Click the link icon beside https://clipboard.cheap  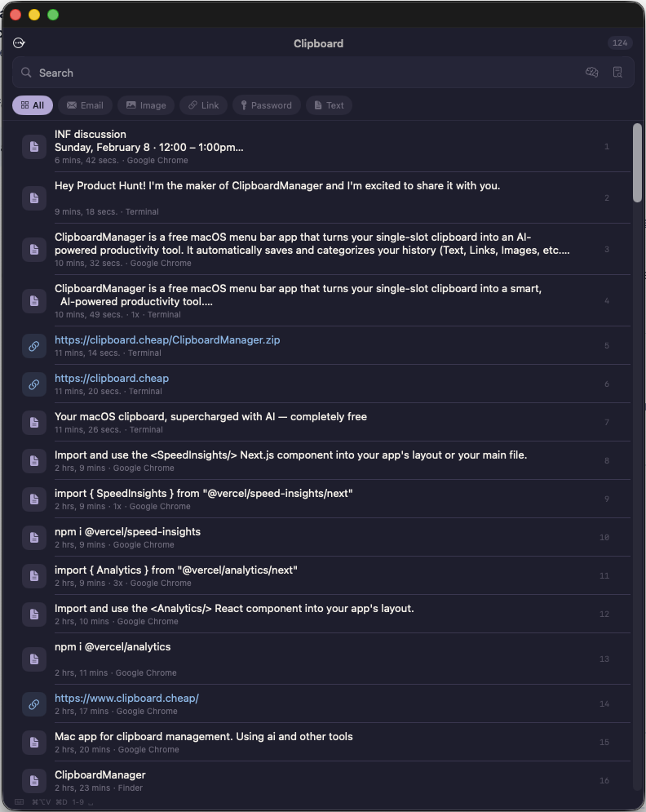coord(33,384)
